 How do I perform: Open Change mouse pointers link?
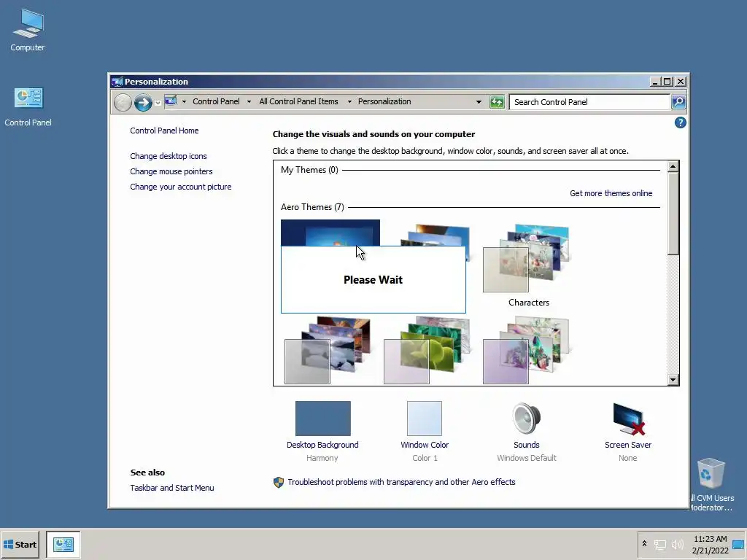click(x=171, y=171)
